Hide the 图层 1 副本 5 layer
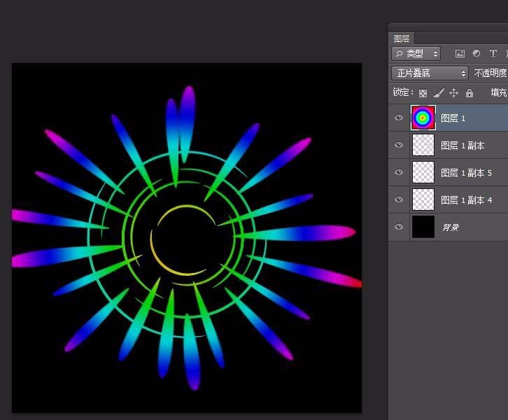508x420 pixels. [x=399, y=172]
